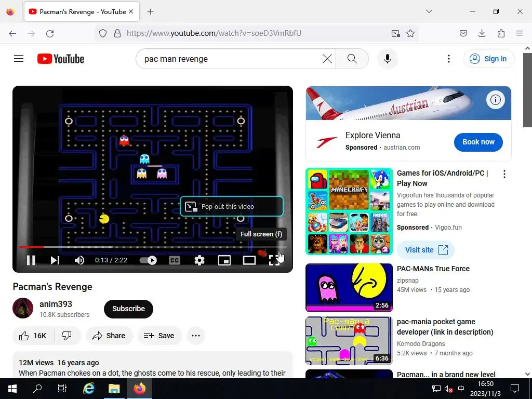Open Firefox extensions menu
Image resolution: width=532 pixels, height=399 pixels.
coord(501,33)
